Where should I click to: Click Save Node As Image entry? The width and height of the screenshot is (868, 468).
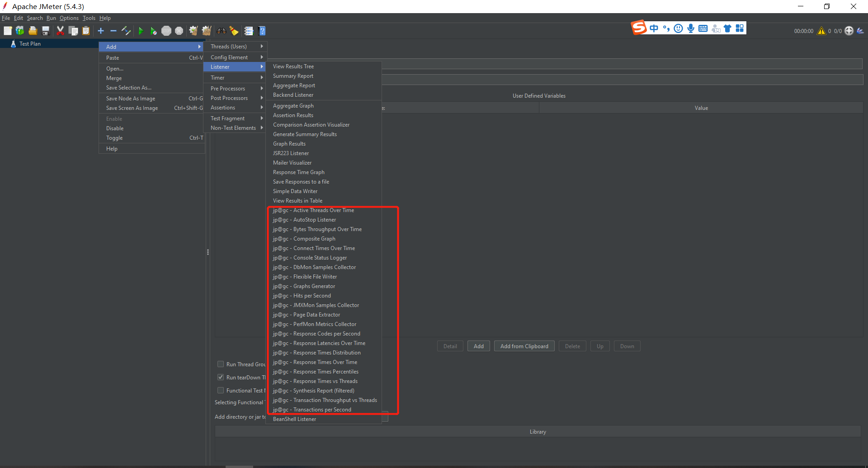[x=151, y=98]
